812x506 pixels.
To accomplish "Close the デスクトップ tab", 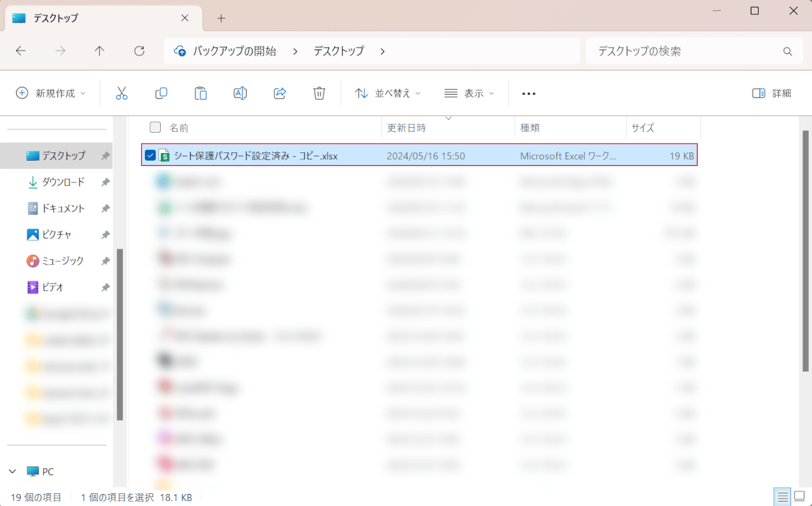I will click(x=185, y=18).
